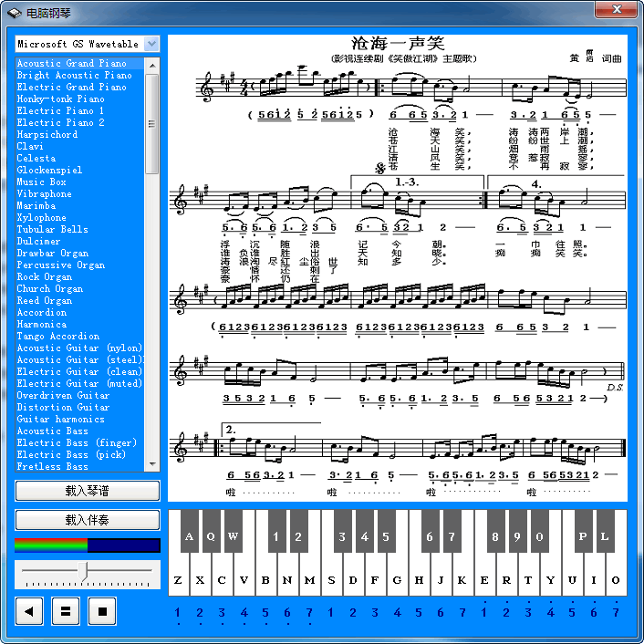Choose Electric Guitar (clean)
The width and height of the screenshot is (644, 644).
click(80, 372)
